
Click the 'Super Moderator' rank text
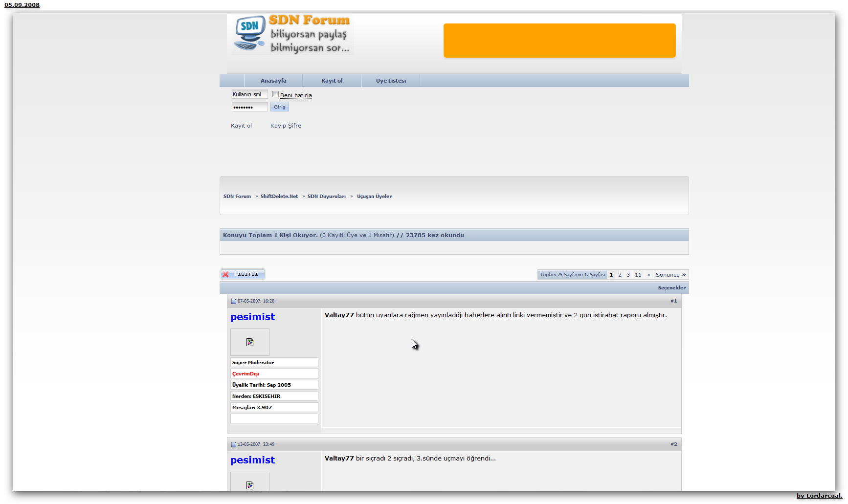click(253, 363)
